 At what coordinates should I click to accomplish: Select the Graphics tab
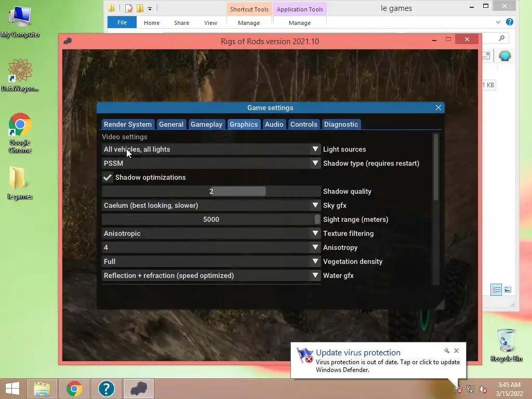tap(244, 124)
